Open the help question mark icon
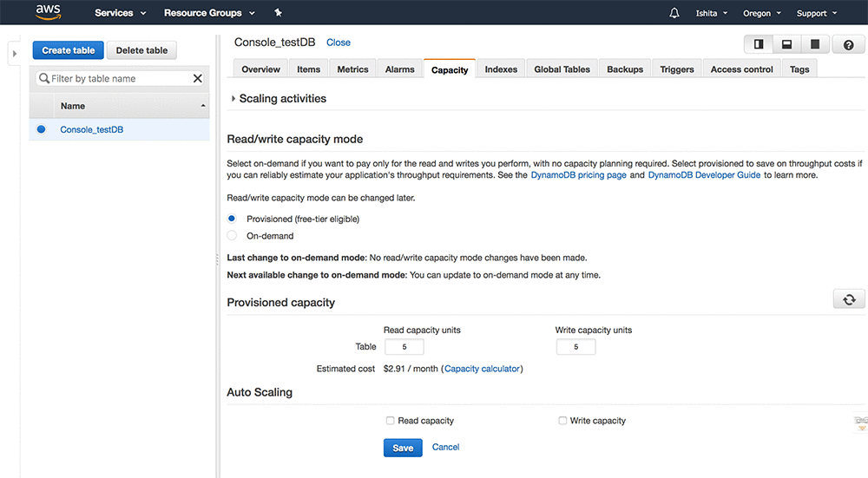Image resolution: width=868 pixels, height=478 pixels. pos(848,45)
